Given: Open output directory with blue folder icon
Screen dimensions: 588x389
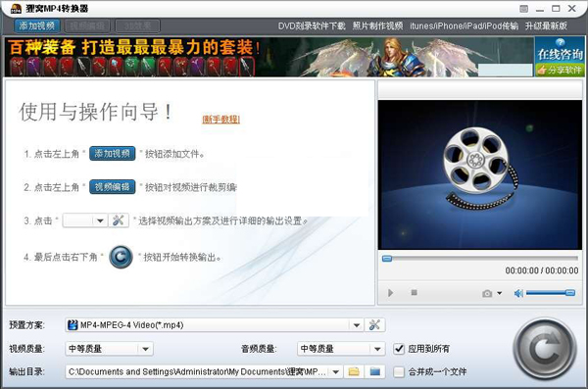Looking at the screenshot, I should click(x=374, y=371).
